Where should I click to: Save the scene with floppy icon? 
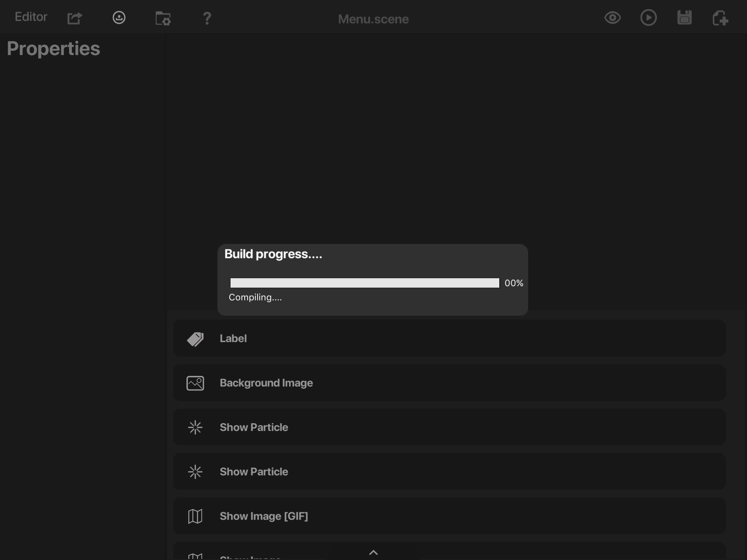tap(684, 17)
